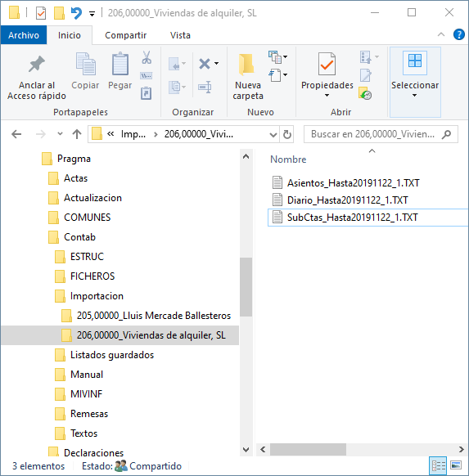The width and height of the screenshot is (469, 476).
Task: Click the Cortar scissors icon
Action: 147,57
